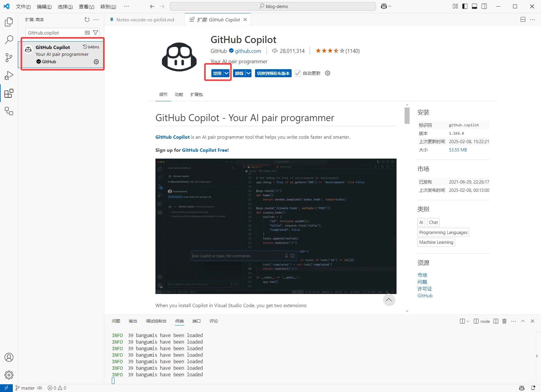Open the 查看(V) menu
Viewport: 541px width, 392px height.
click(87, 7)
